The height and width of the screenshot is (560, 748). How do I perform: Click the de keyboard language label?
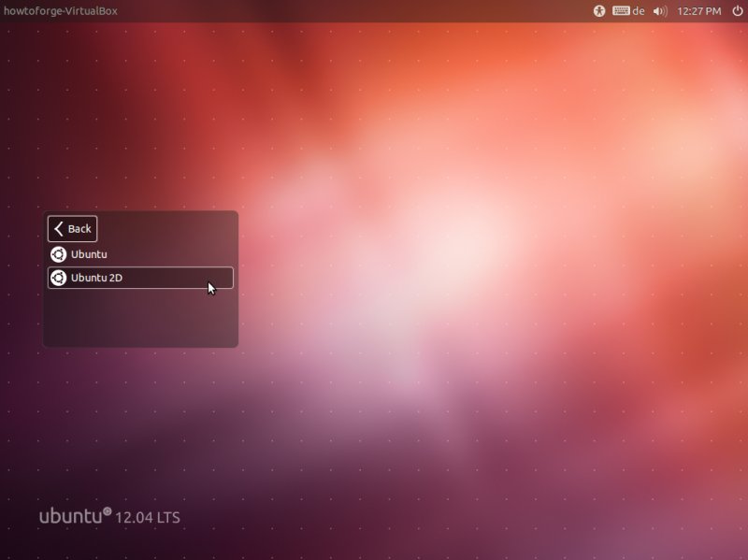[639, 10]
